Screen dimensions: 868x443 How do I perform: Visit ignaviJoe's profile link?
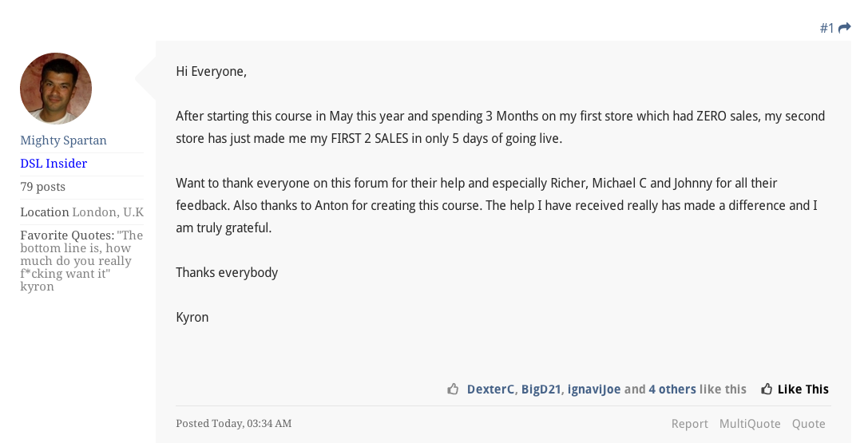point(594,390)
